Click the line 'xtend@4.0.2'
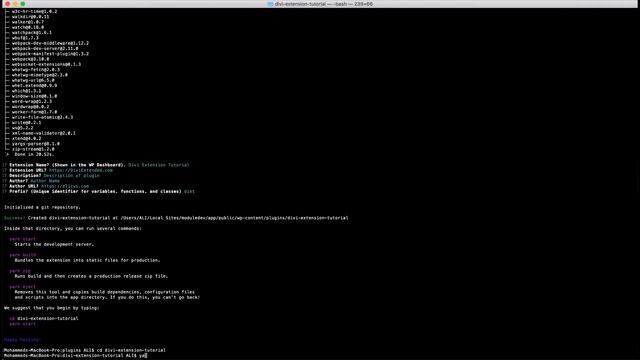Viewport: 640px width, 360px height. click(26, 139)
